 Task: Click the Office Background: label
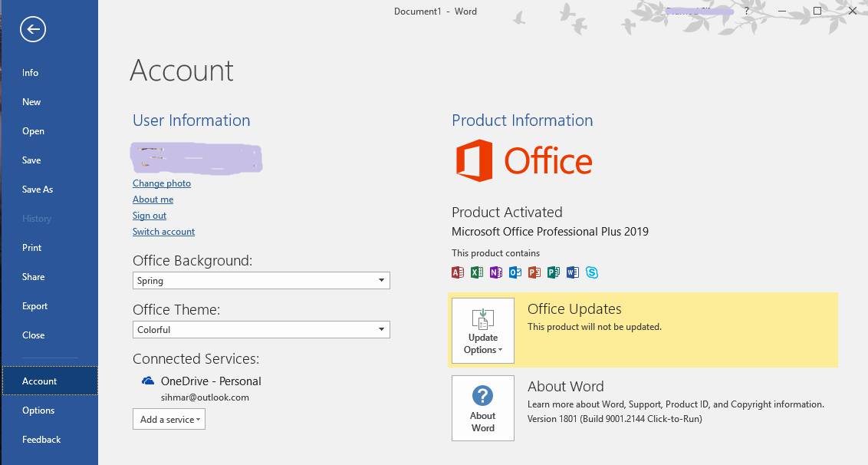click(192, 261)
